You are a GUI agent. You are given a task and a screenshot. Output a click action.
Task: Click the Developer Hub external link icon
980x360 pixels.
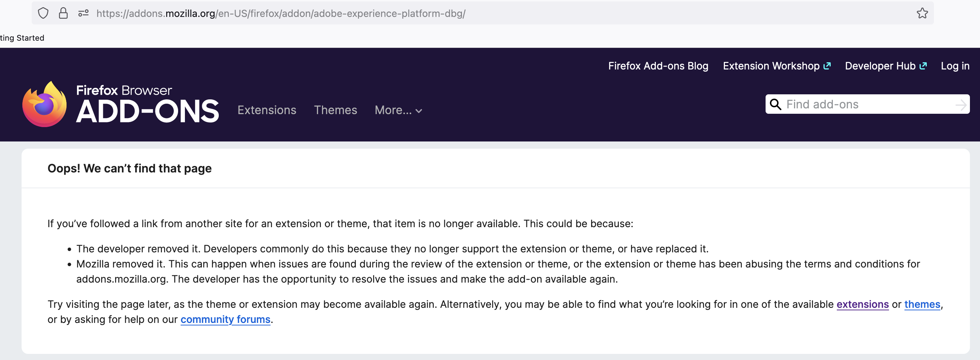point(923,66)
